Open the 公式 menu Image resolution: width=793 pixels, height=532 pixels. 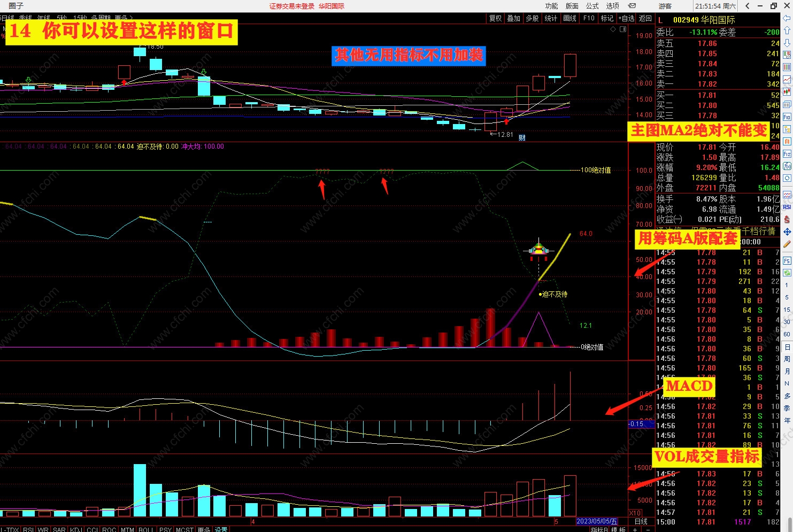pyautogui.click(x=592, y=6)
